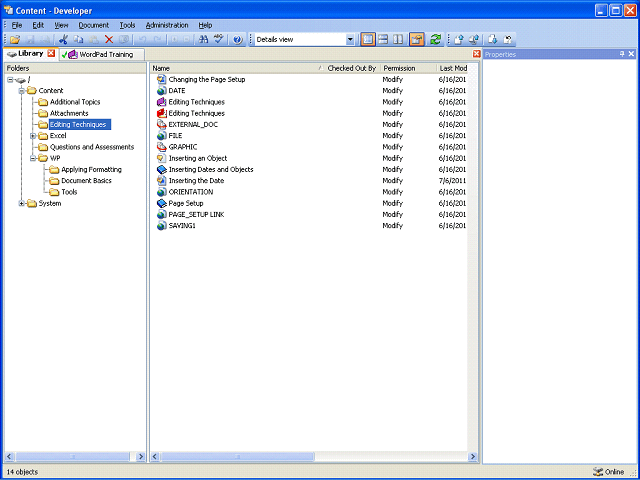
Task: Click the Copy toolbar icon
Action: pyautogui.click(x=78, y=40)
